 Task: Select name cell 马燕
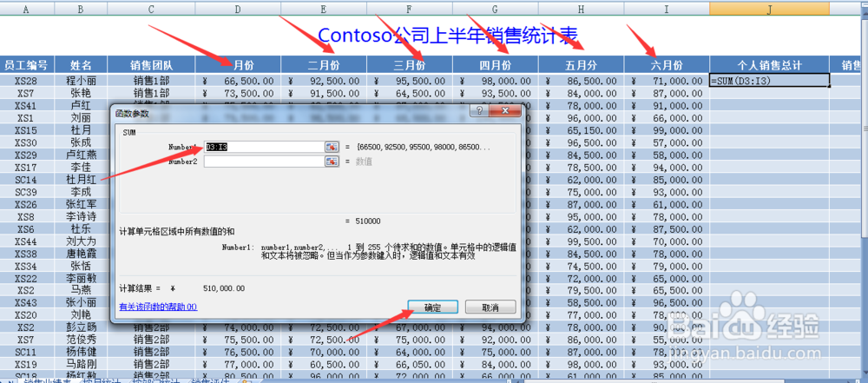coord(81,290)
